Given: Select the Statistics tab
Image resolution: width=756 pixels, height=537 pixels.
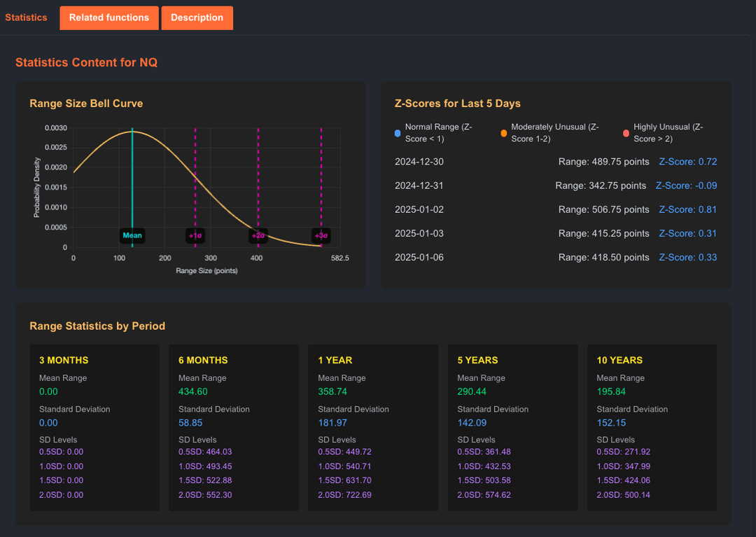Looking at the screenshot, I should pyautogui.click(x=26, y=18).
